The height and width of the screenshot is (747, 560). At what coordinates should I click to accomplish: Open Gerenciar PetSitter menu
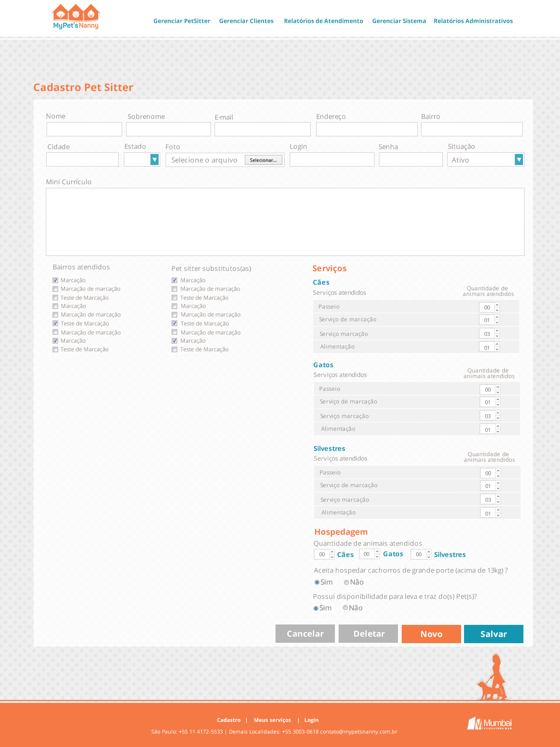pos(181,21)
